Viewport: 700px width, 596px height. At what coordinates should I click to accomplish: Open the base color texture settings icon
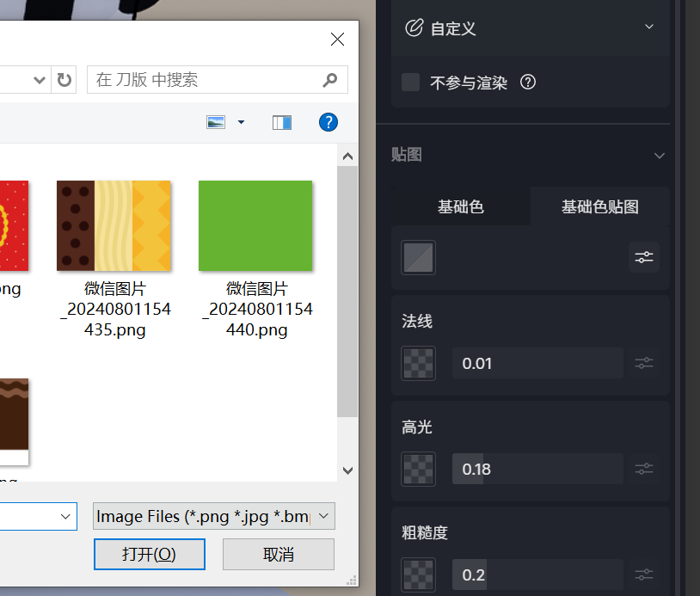(x=643, y=257)
